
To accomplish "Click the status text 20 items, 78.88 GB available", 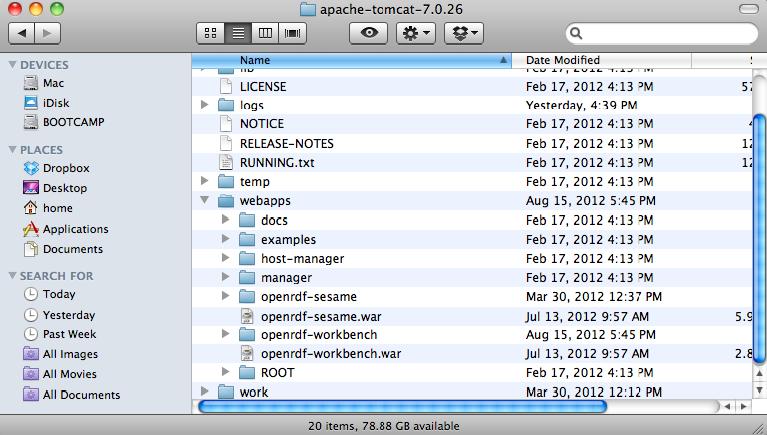I will pos(384,426).
